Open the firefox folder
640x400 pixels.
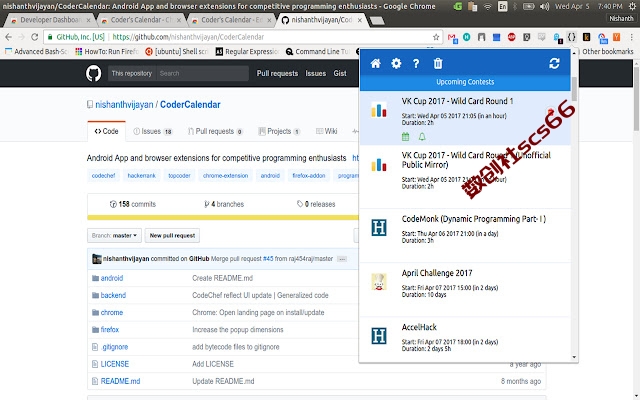[109, 329]
